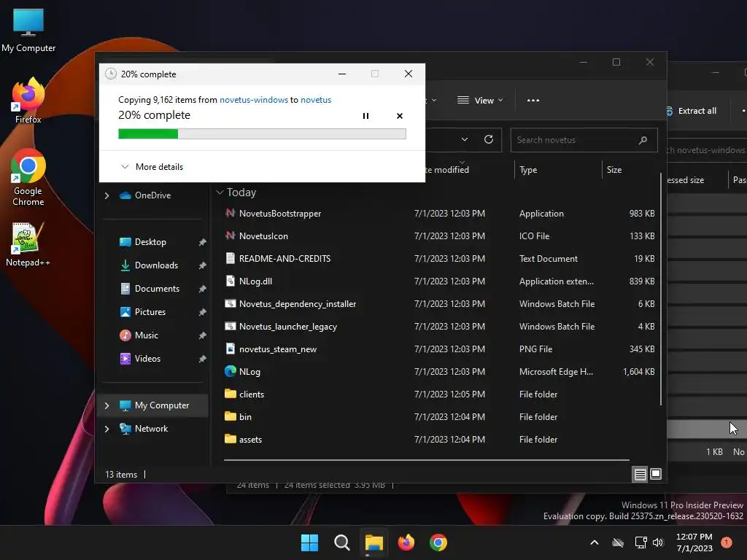Sort files by Size column
Screen dimensions: 747x560
630,169
